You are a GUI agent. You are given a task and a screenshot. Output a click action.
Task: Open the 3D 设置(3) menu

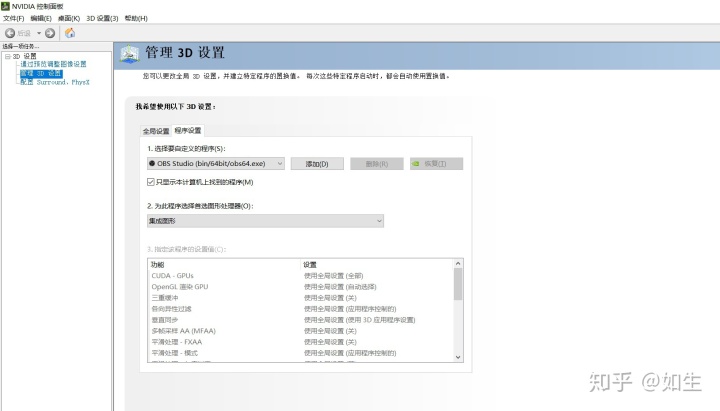tap(102, 18)
